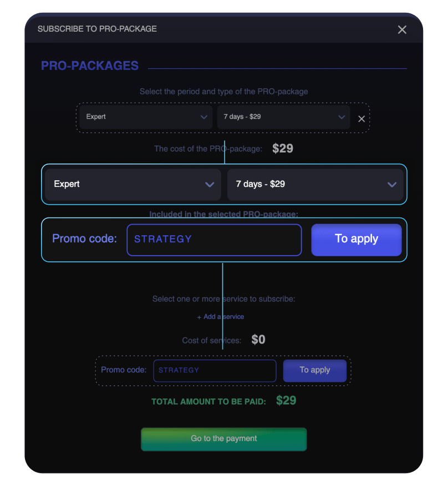Remove the selected PRO-package row with X icon
This screenshot has width=448, height=486.
[x=362, y=119]
